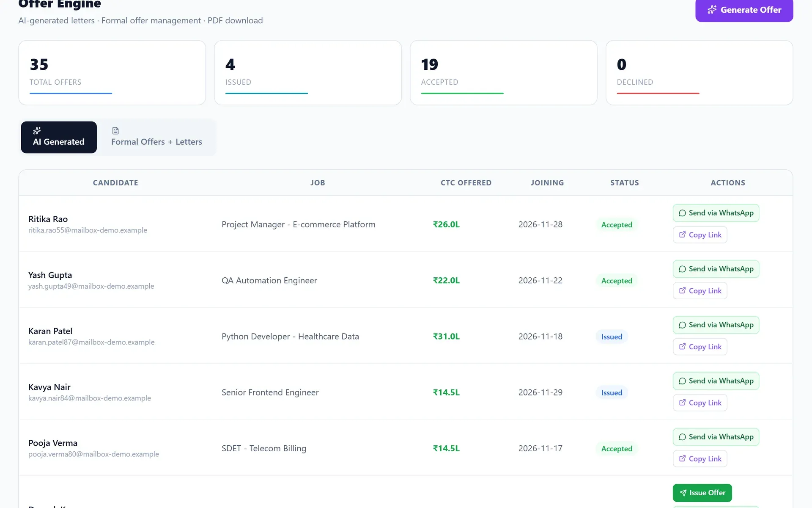Click Karan Patel's Issued status badge

pos(612,337)
